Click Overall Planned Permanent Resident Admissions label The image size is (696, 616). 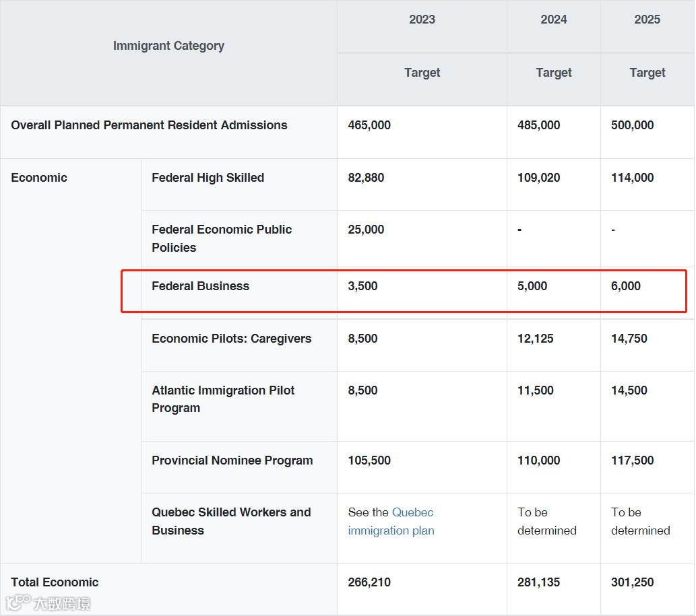[149, 125]
